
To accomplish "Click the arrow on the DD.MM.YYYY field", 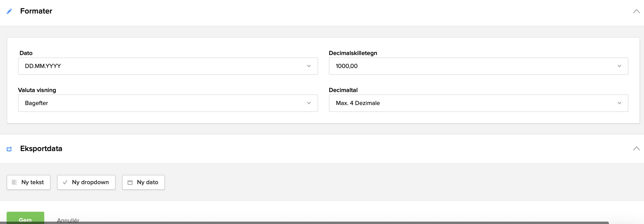I will [x=309, y=66].
